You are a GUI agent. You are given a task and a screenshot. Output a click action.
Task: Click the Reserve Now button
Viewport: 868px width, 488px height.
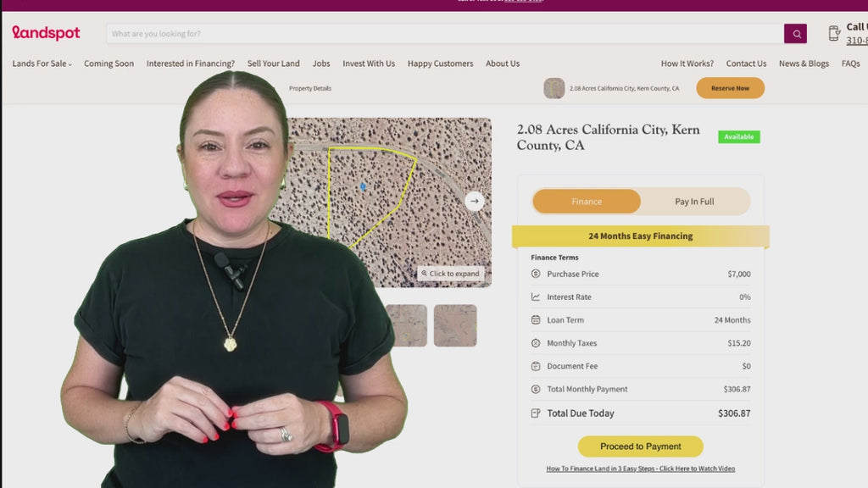coord(730,88)
